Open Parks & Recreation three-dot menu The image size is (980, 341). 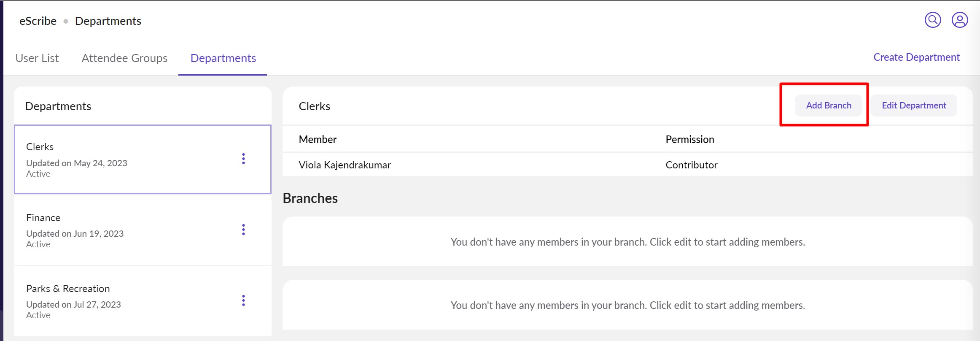click(x=243, y=300)
